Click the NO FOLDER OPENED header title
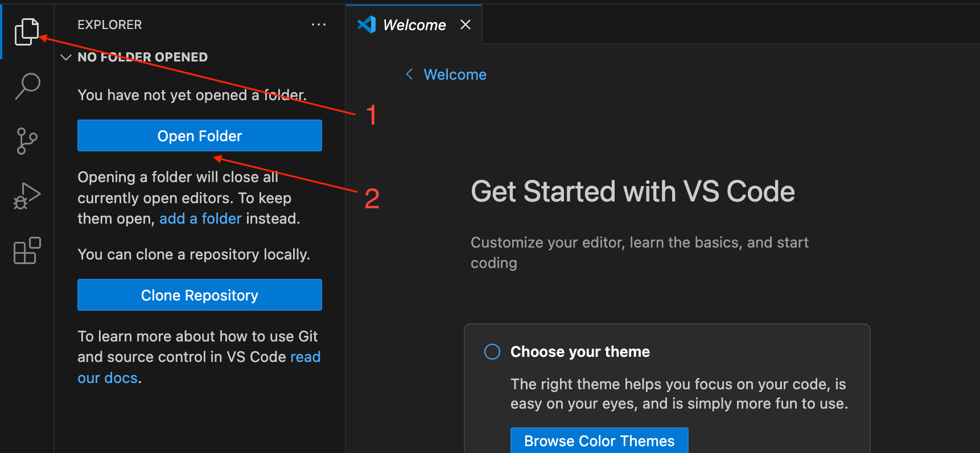The width and height of the screenshot is (980, 453). [x=142, y=57]
